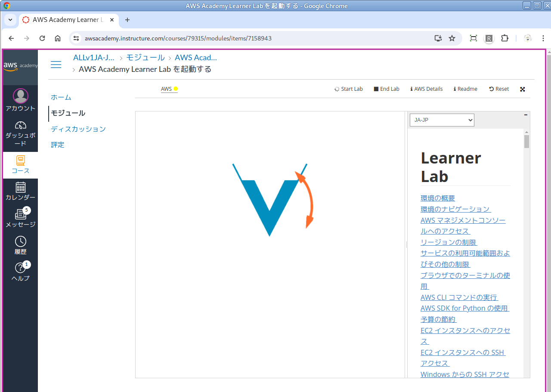Click browser home button
The width and height of the screenshot is (551, 392).
(x=58, y=38)
